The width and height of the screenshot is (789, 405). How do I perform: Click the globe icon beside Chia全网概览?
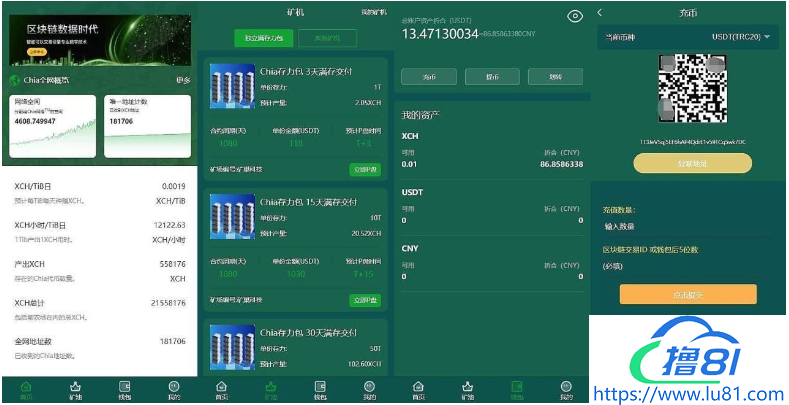tap(14, 80)
